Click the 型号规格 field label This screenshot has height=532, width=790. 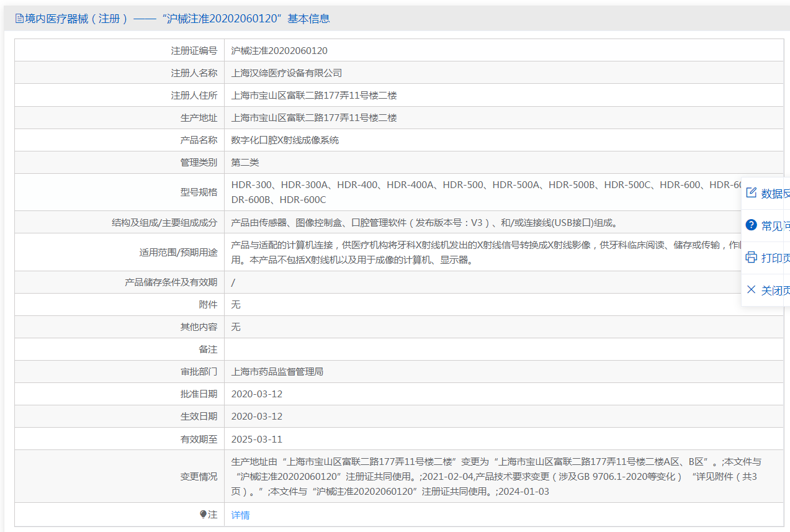[199, 192]
